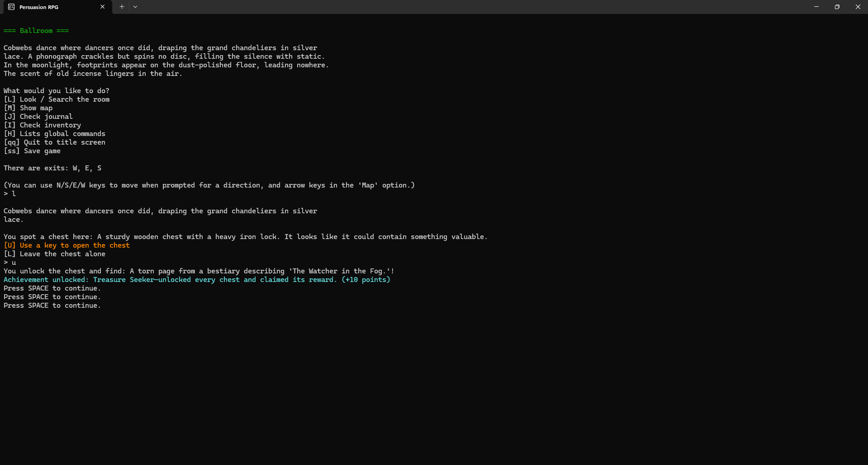This screenshot has width=868, height=465.
Task: Restore down the terminal window
Action: point(837,7)
